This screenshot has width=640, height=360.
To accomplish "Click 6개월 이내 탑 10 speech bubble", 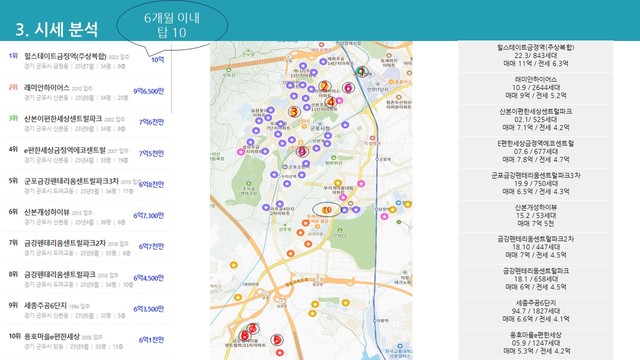I will click(x=172, y=25).
